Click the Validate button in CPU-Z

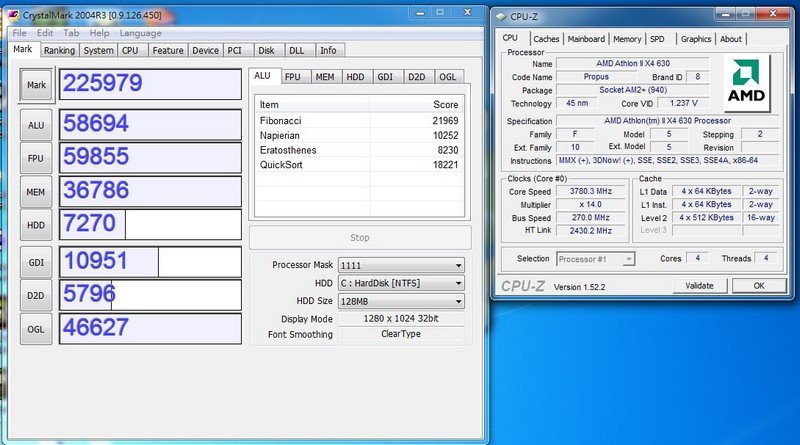699,286
